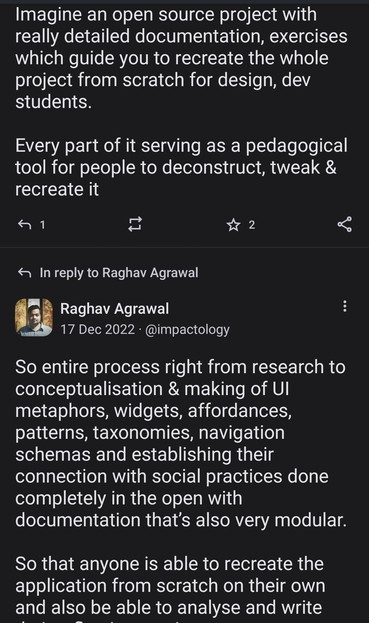This screenshot has height=623, width=369.
Task: Click the arrow icon beside "In reply to"
Action: coord(24,273)
